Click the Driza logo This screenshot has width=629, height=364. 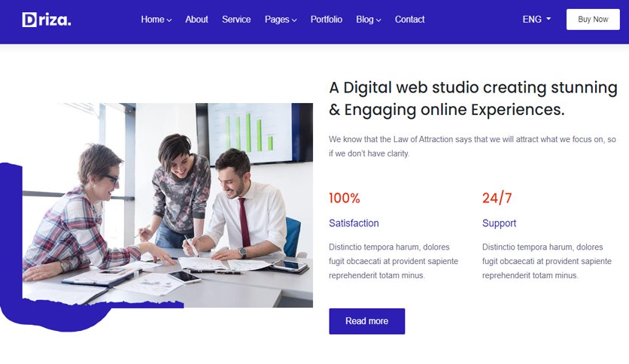47,20
